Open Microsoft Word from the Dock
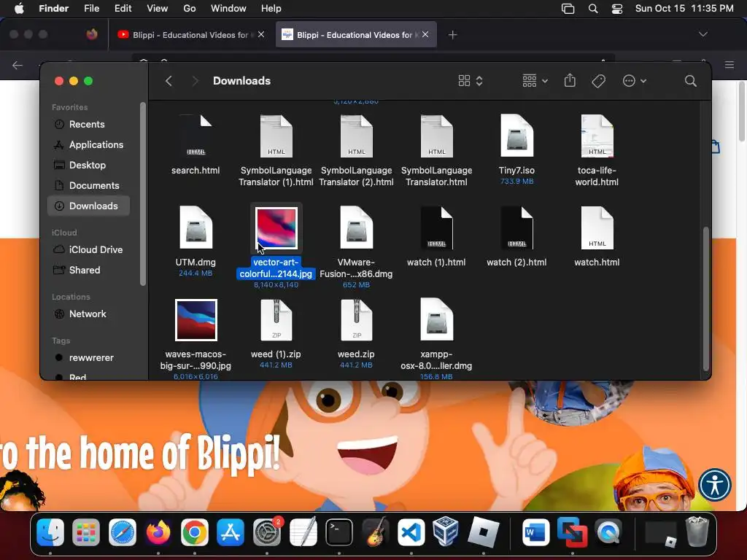Image resolution: width=747 pixels, height=560 pixels. coord(536,532)
